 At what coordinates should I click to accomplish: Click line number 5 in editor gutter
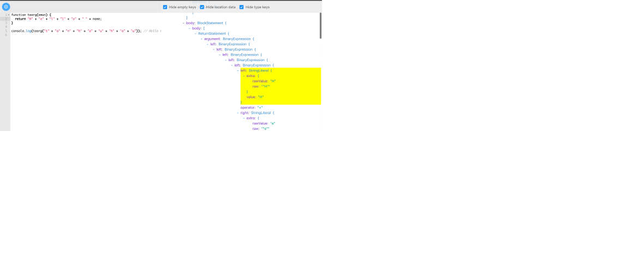(x=6, y=31)
